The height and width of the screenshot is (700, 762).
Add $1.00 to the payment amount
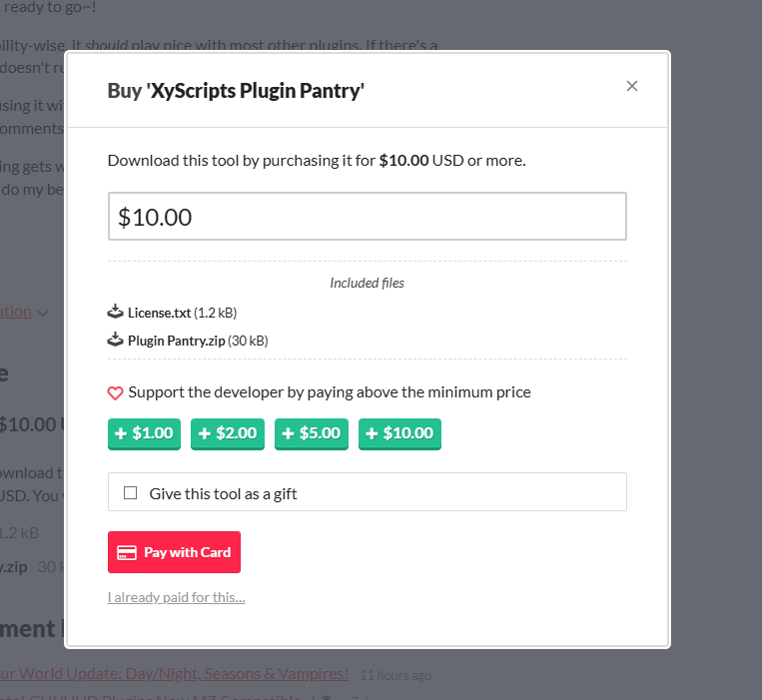[x=145, y=433]
